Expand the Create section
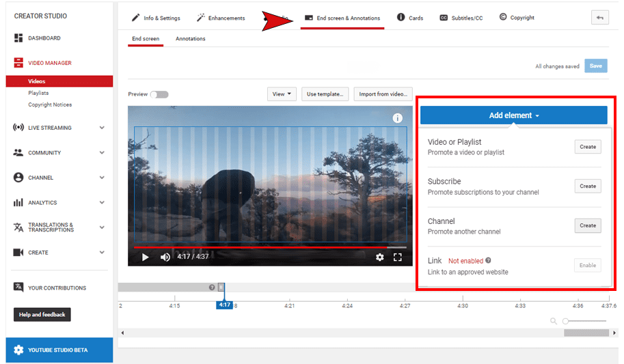Viewport: 624px width, 364px height. [x=102, y=252]
